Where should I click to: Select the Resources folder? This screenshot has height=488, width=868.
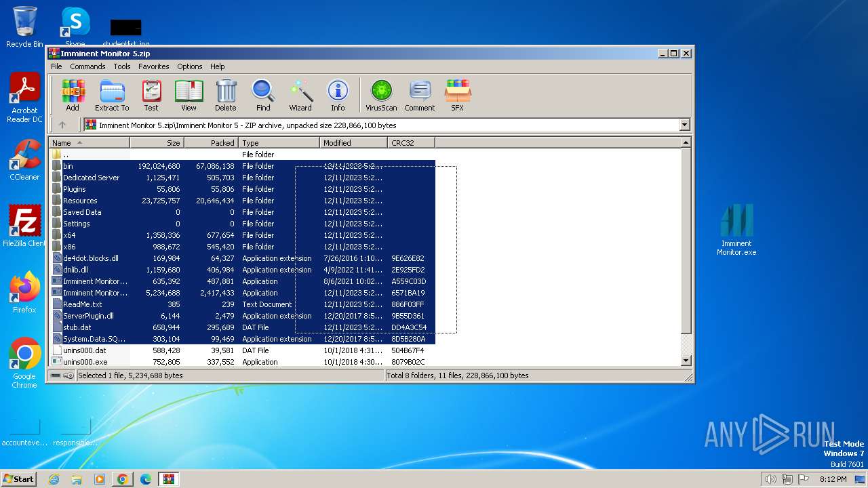click(x=242, y=201)
